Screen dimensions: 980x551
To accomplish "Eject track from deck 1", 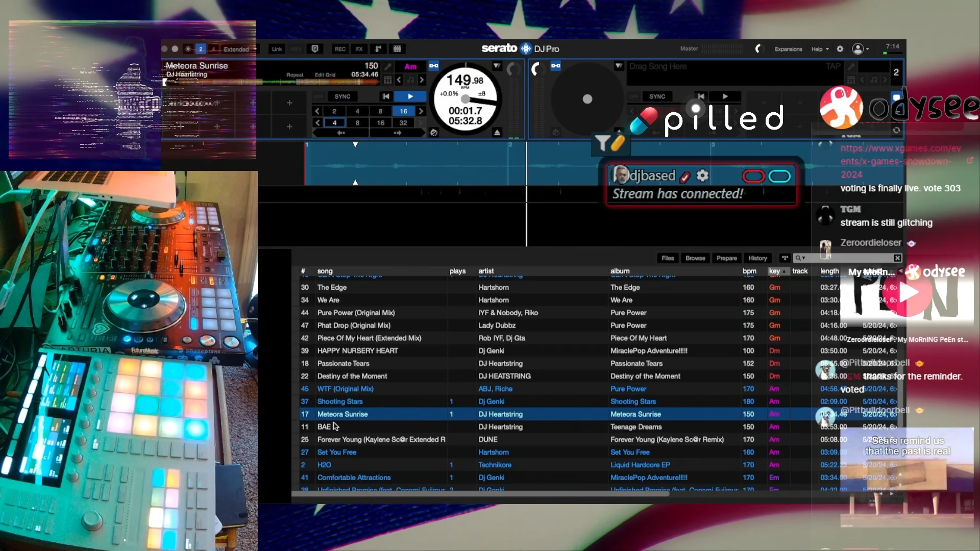I will pyautogui.click(x=497, y=133).
